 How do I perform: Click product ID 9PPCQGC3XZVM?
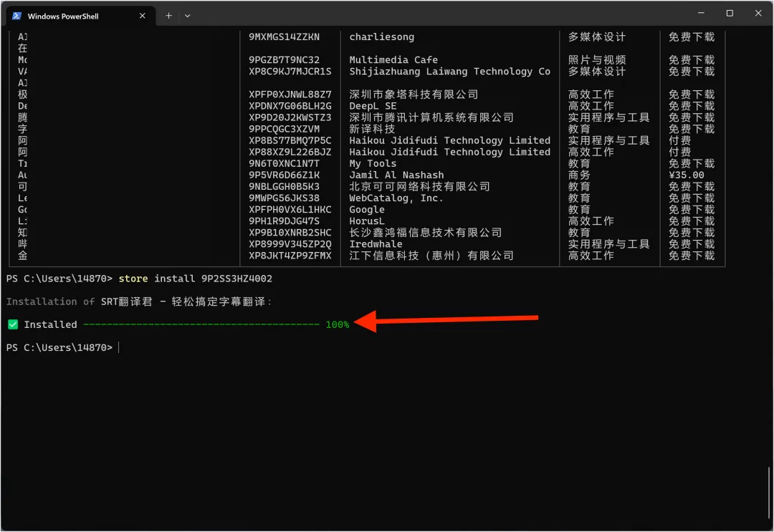[284, 129]
